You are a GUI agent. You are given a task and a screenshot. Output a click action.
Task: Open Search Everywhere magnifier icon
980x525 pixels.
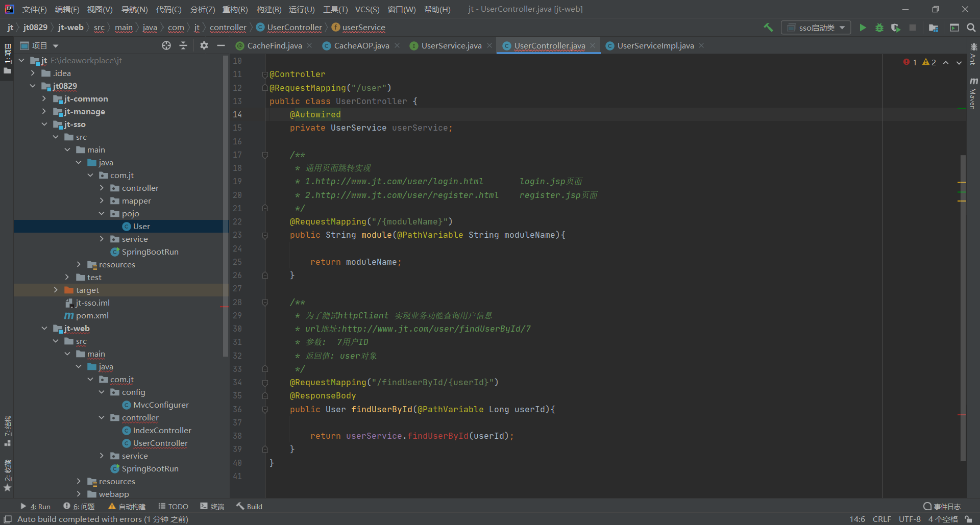click(971, 28)
